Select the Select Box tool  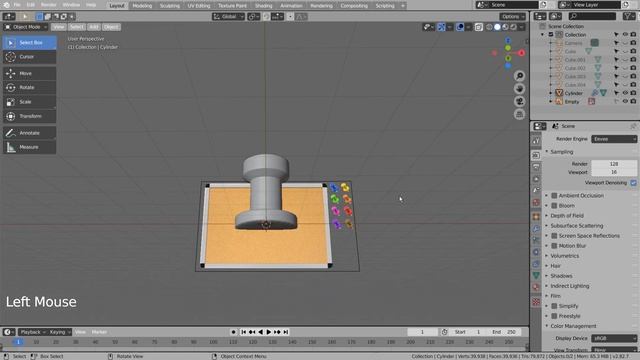[x=30, y=42]
